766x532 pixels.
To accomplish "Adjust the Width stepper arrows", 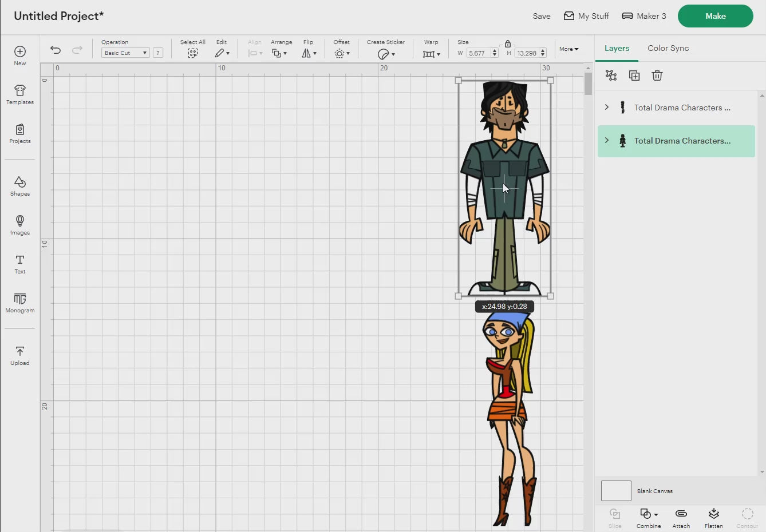I will [x=495, y=53].
